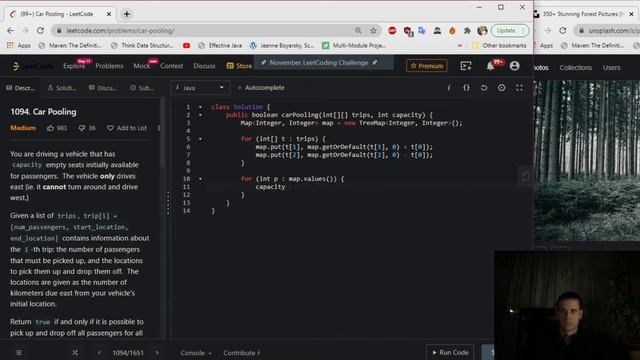
Task: Reload the Unsplash window page
Action: pos(563,31)
